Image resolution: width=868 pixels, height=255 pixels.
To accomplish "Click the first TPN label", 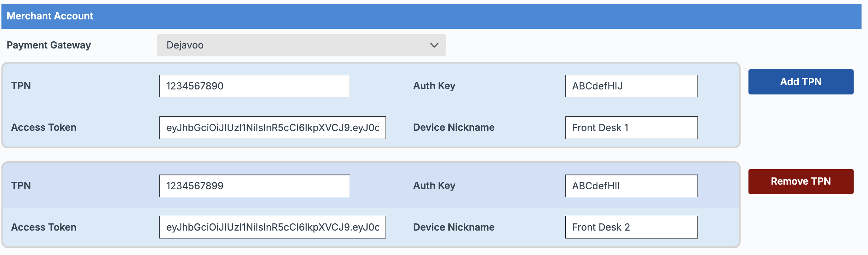I will 21,86.
